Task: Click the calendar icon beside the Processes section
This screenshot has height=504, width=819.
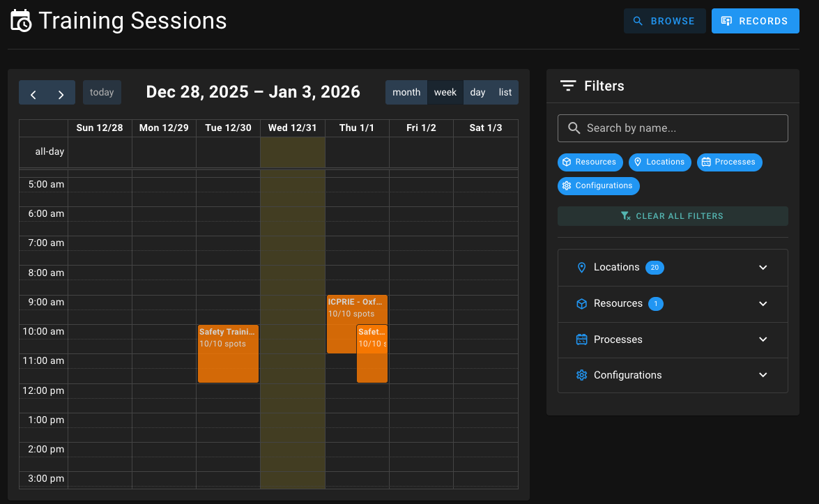Action: 581,339
